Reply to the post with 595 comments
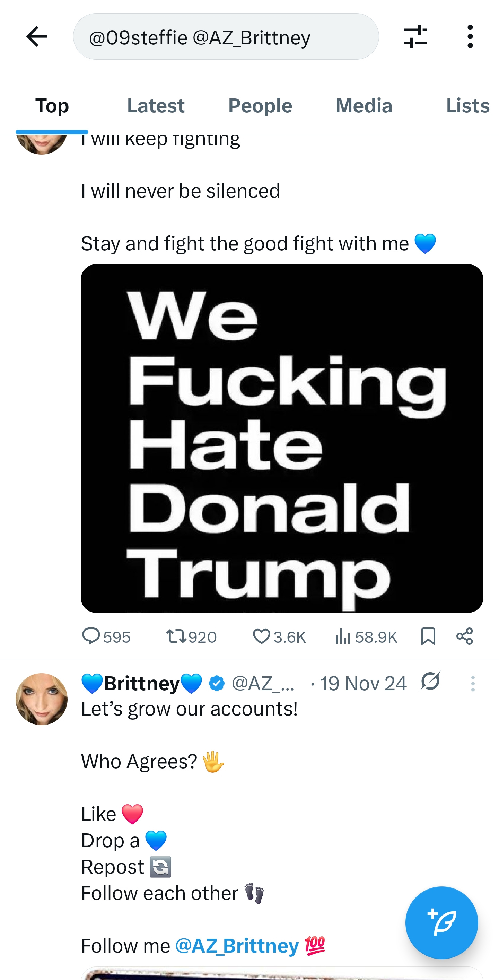 (91, 636)
